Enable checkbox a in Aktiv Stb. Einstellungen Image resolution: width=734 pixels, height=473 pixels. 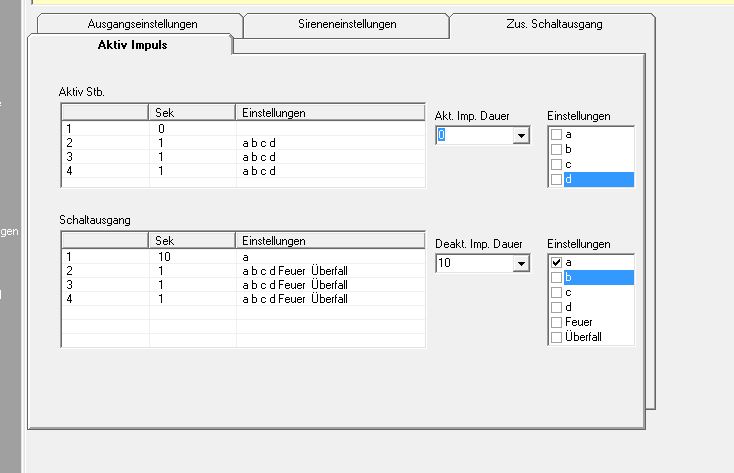[x=556, y=134]
